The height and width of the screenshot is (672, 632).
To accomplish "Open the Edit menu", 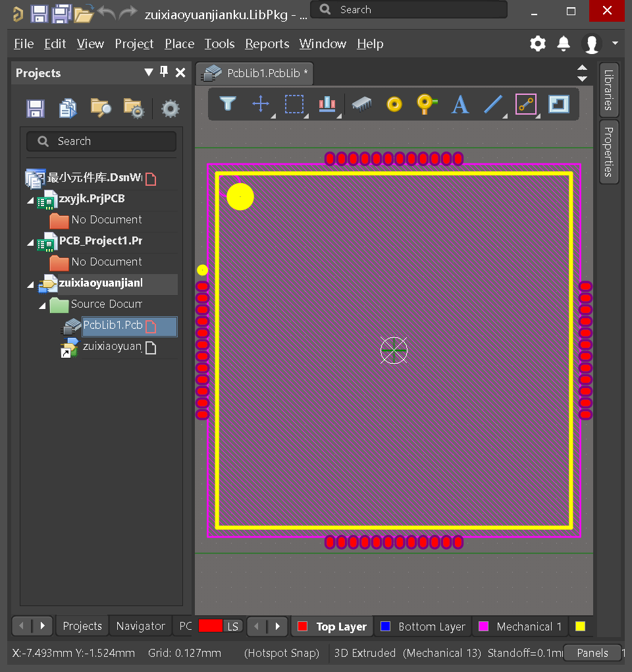I will pos(55,43).
